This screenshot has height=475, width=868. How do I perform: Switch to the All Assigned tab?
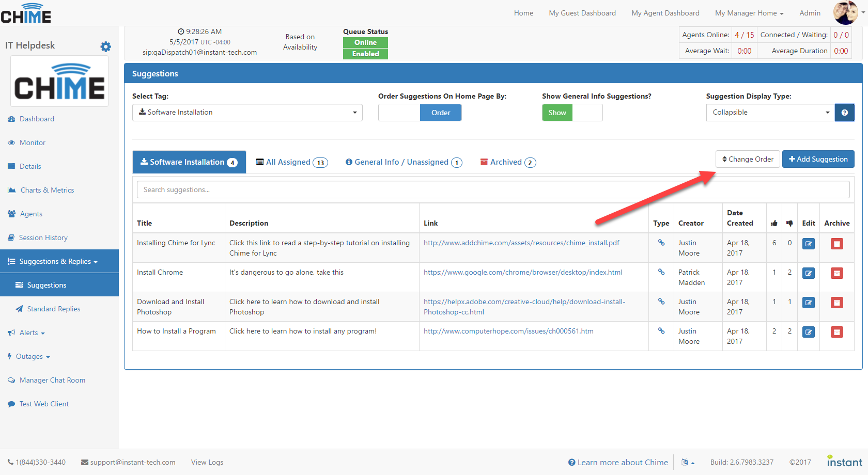[292, 162]
